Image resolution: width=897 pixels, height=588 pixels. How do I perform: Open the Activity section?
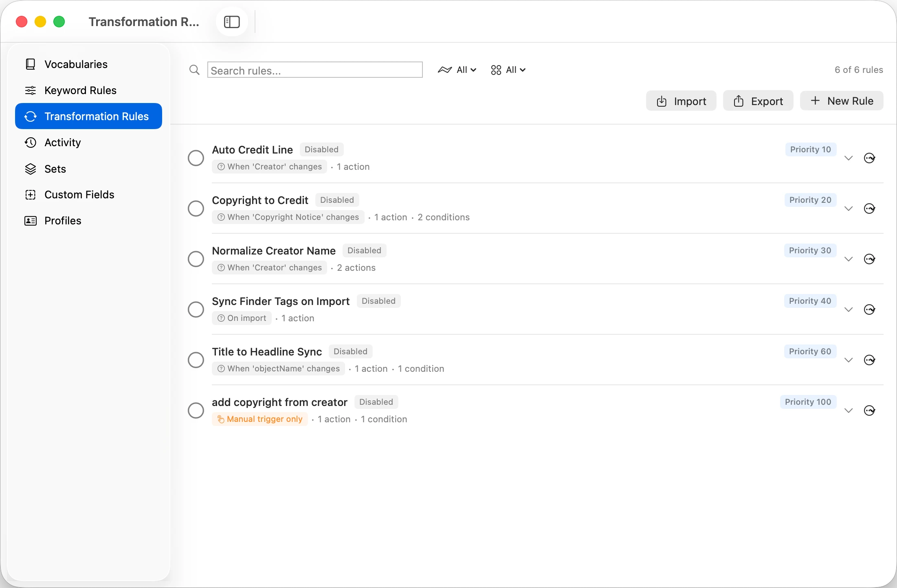click(x=88, y=142)
